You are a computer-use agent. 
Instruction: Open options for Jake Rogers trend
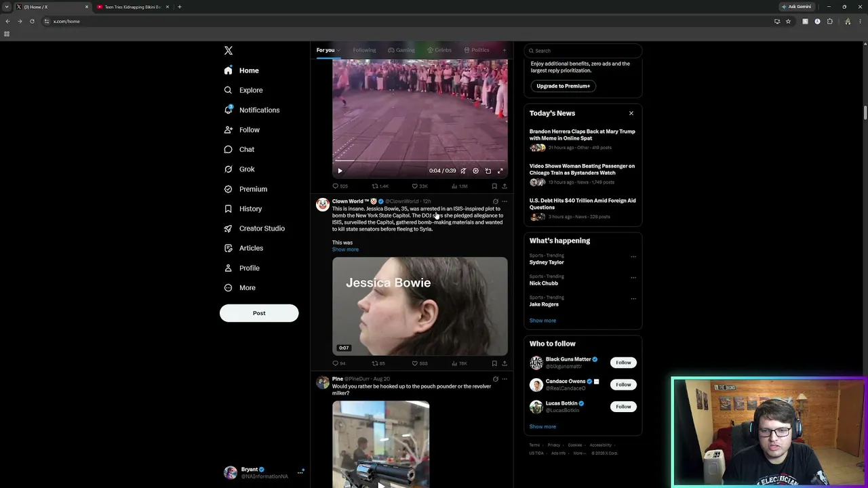pyautogui.click(x=633, y=299)
